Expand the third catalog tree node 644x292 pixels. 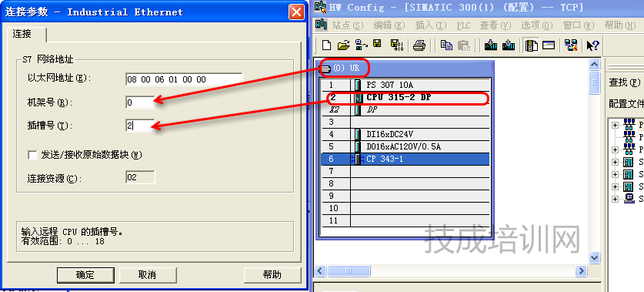[x=615, y=149]
